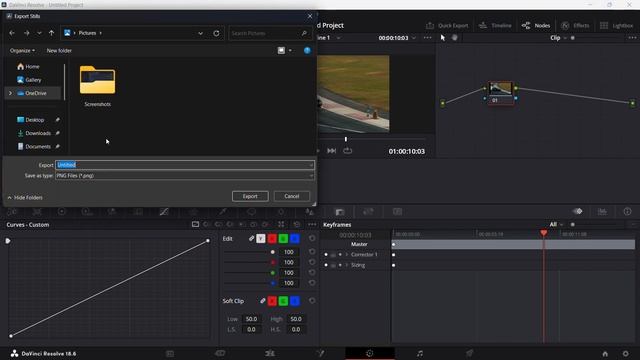Screen dimensions: 640x360
Task: Open the Clip mode dropdown in node editor
Action: tap(558, 38)
